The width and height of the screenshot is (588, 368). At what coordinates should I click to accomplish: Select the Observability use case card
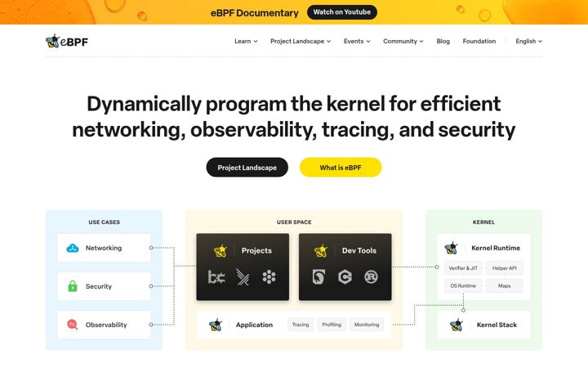104,325
